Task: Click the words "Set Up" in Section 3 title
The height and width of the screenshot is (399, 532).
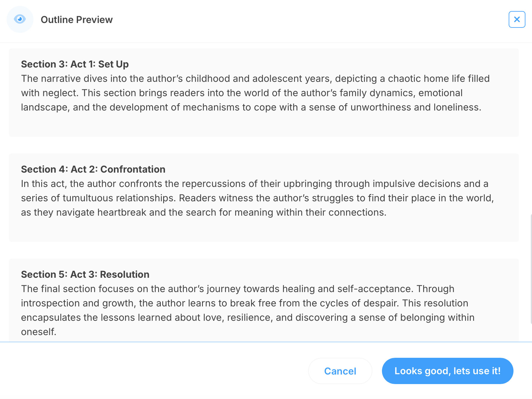Action: (114, 64)
